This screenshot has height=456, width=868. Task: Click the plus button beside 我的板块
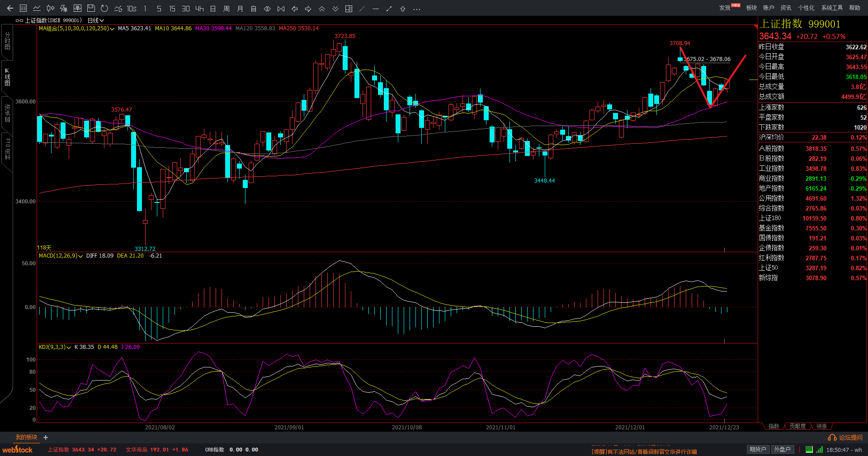point(46,437)
